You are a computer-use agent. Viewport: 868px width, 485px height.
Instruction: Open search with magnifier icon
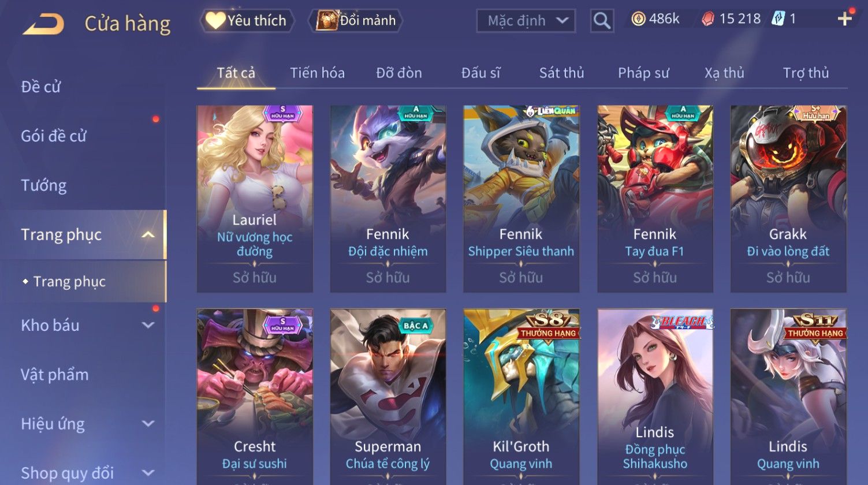(602, 21)
